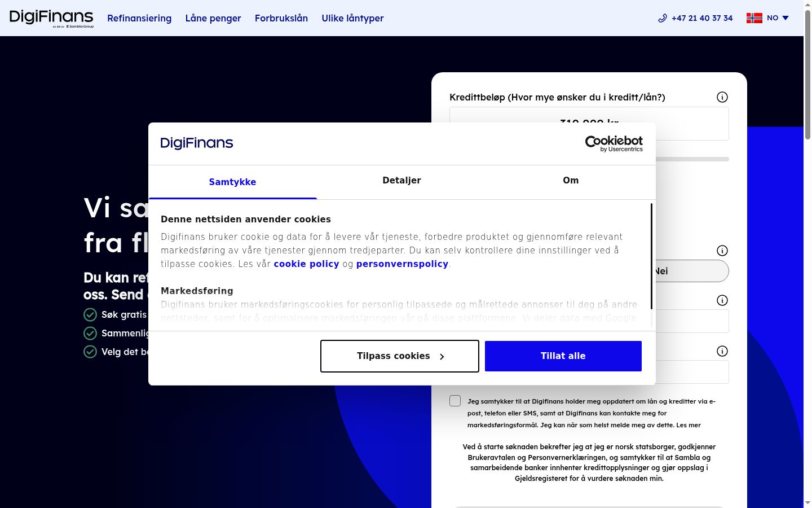Open the NO language dropdown arrow
Screen dimensions: 812x508
(x=785, y=18)
